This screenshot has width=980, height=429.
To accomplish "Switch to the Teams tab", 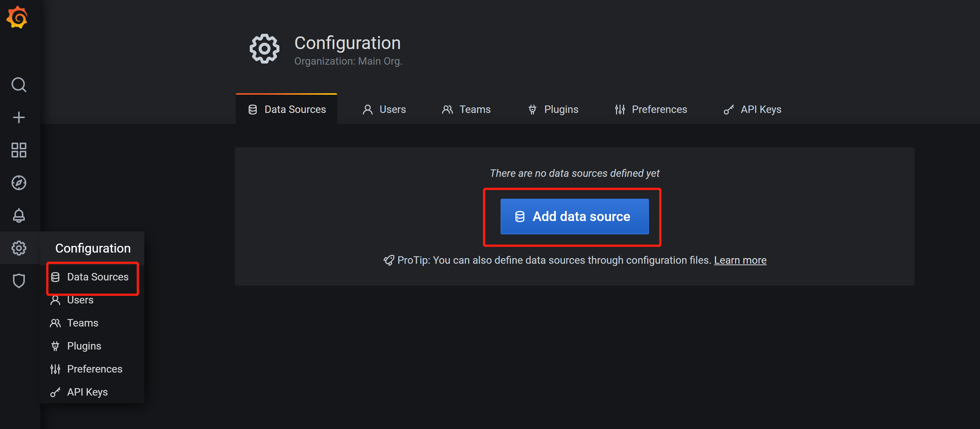I will click(466, 109).
